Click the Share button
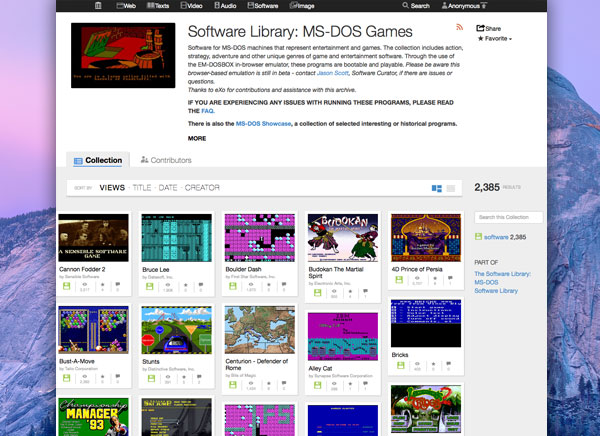The image size is (600, 436). (489, 28)
